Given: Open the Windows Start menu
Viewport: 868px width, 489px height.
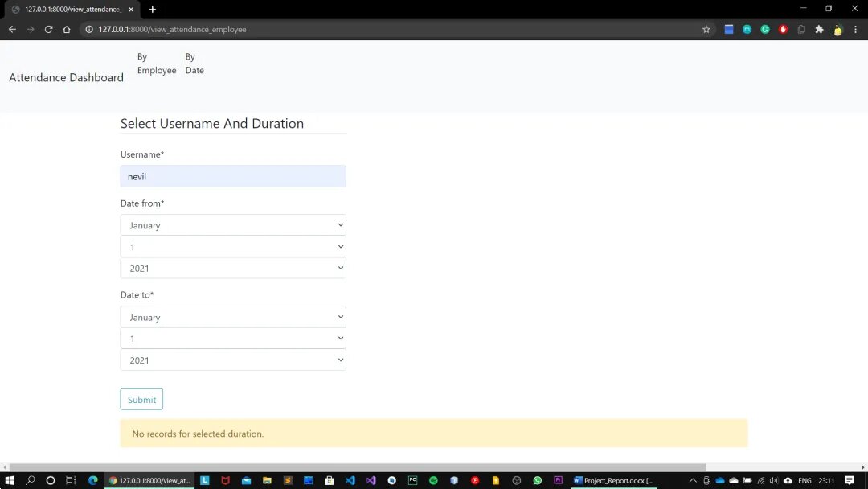Looking at the screenshot, I should coord(10,480).
